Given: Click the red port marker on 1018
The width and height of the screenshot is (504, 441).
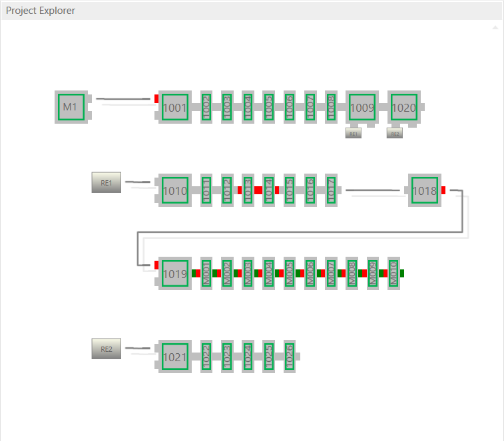Looking at the screenshot, I should pos(443,190).
